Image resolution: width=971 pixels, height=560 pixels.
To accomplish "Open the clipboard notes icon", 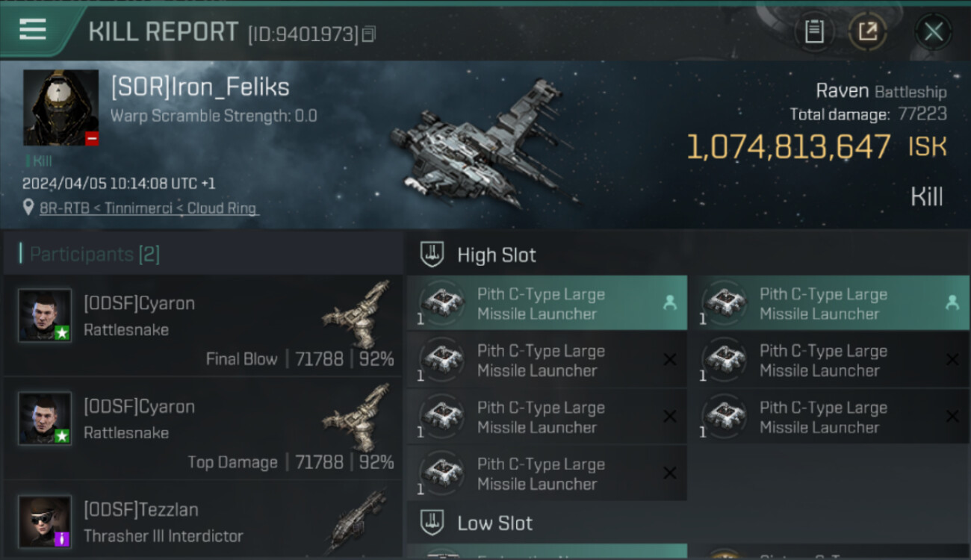I will 813,31.
